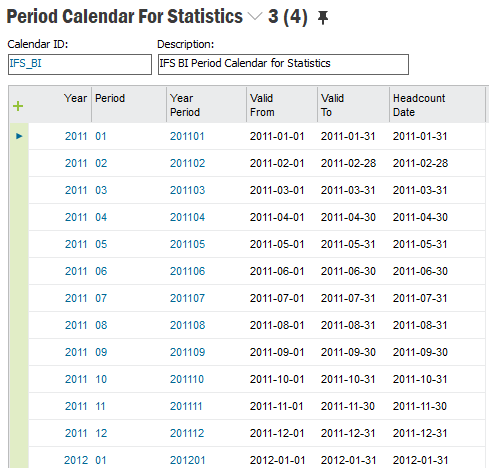Click Period cell 10 in the 201110 row

click(x=101, y=379)
